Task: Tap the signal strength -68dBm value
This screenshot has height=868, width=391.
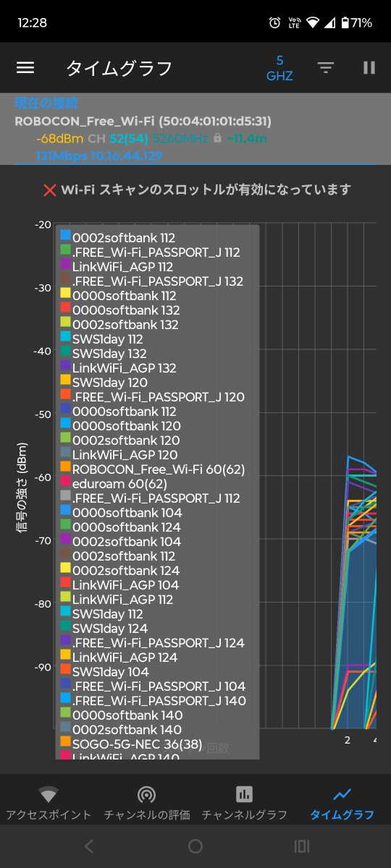Action: click(x=59, y=138)
